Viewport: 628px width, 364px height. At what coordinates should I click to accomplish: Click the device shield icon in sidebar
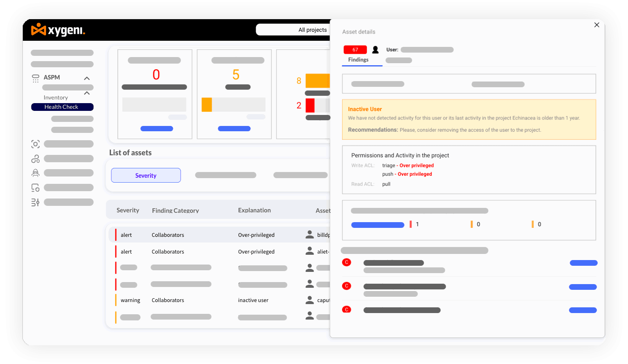[35, 188]
